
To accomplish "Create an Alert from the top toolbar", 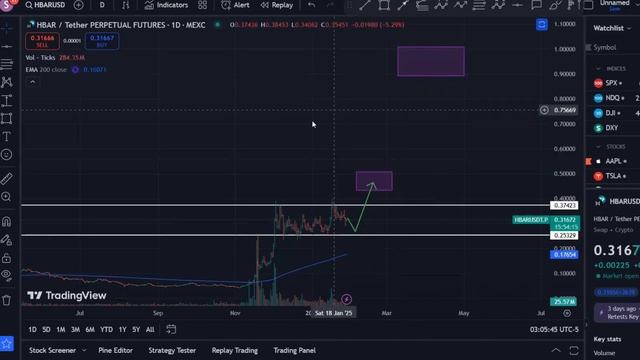I will [235, 5].
